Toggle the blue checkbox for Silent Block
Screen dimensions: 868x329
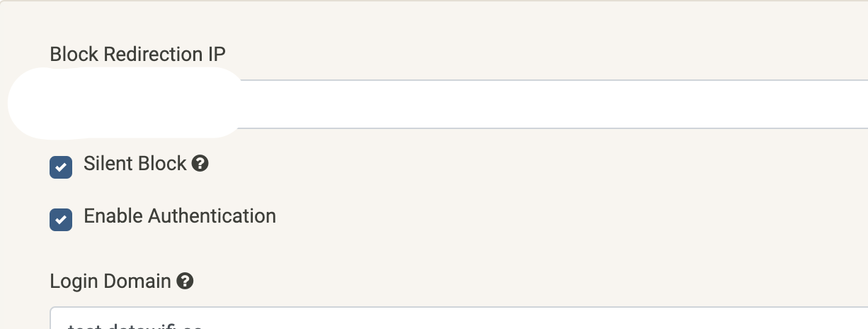pos(61,167)
